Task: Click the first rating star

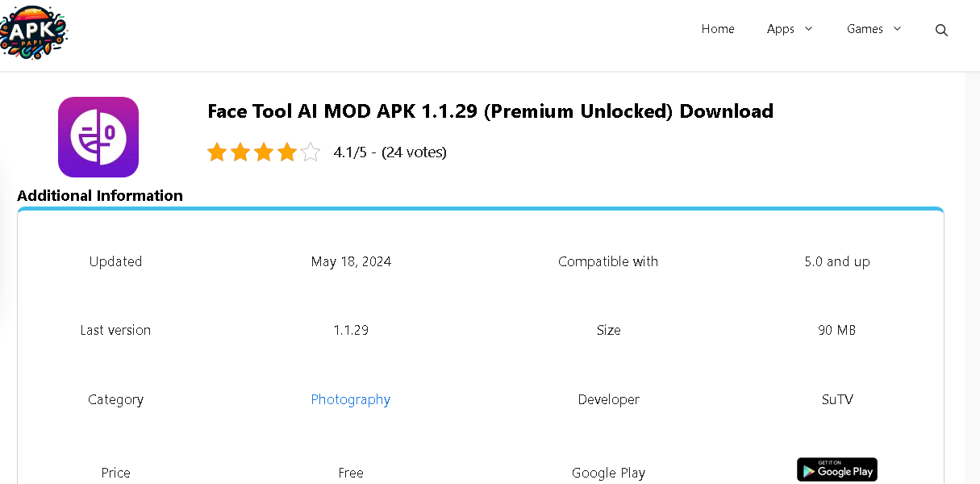Action: tap(216, 152)
